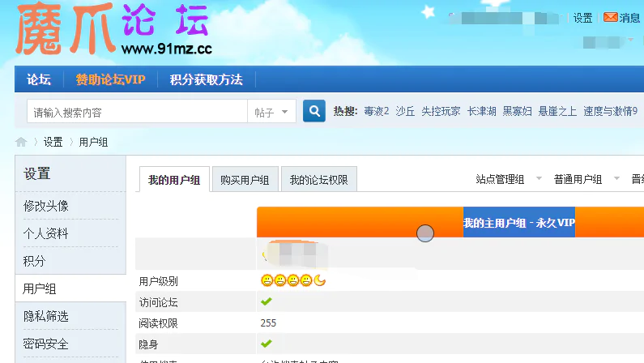This screenshot has height=363, width=644.
Task: Click hot search 悬崖之上
Action: pos(557,111)
